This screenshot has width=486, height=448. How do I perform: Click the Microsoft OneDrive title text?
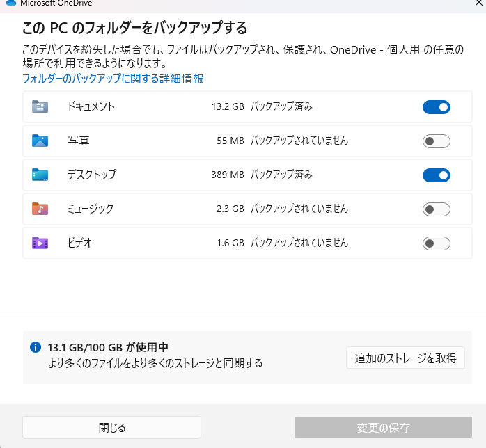tap(56, 3)
